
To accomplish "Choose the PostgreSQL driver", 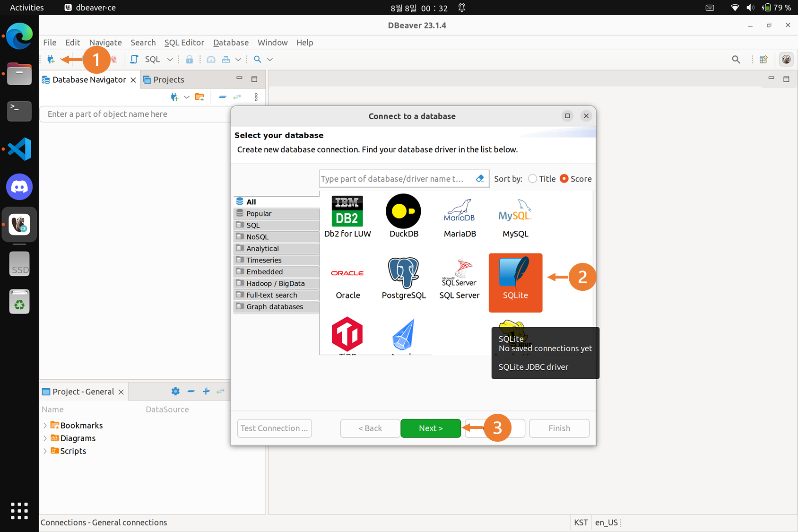I will point(404,279).
